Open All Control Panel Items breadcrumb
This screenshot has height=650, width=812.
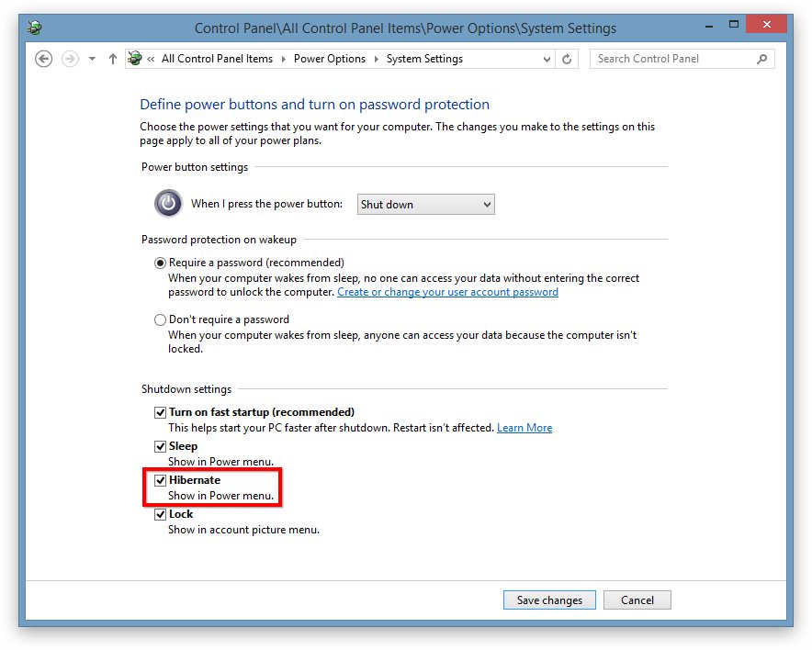pyautogui.click(x=217, y=59)
